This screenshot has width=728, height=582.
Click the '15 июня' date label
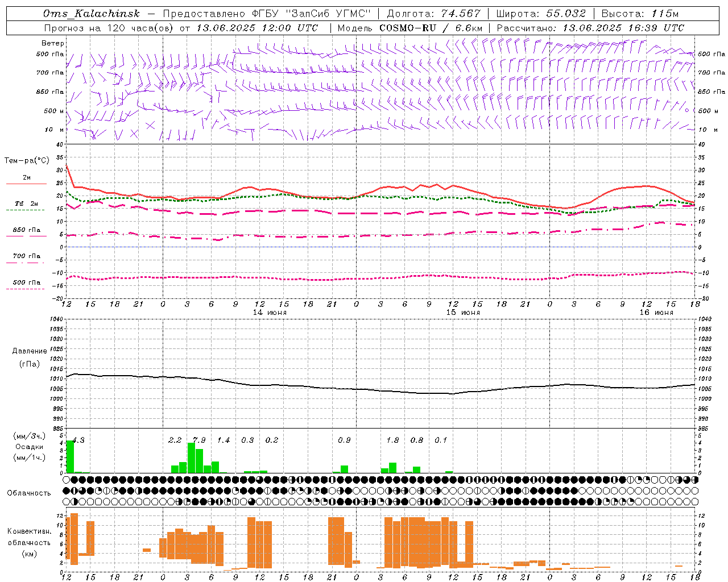(x=463, y=313)
